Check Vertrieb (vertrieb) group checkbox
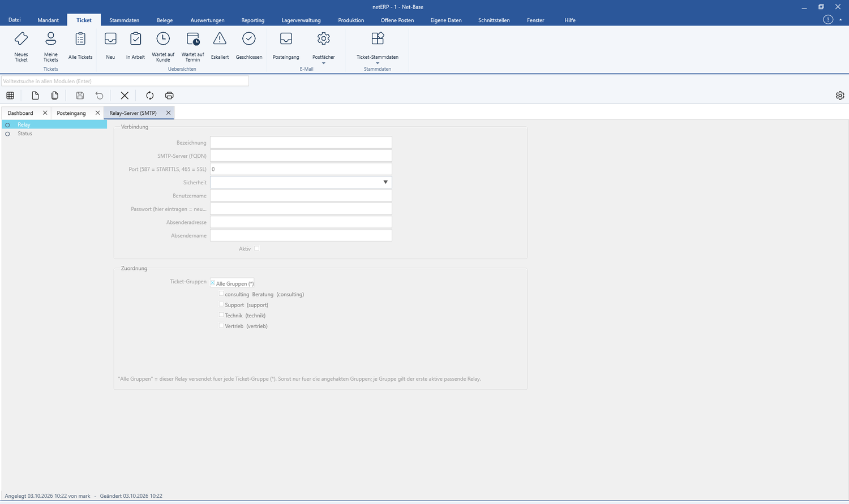849x504 pixels. coord(221,325)
